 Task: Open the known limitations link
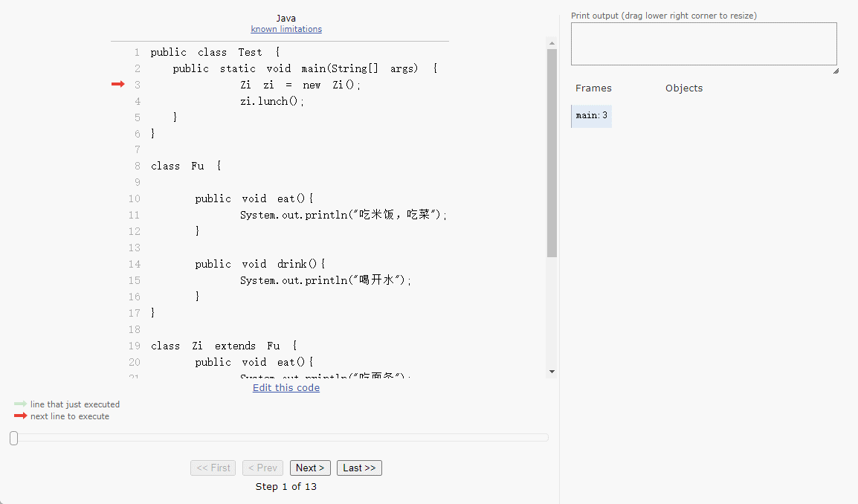[286, 29]
